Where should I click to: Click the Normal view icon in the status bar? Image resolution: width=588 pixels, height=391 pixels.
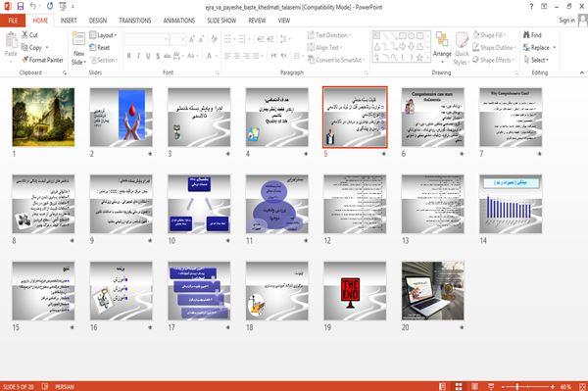click(x=442, y=386)
